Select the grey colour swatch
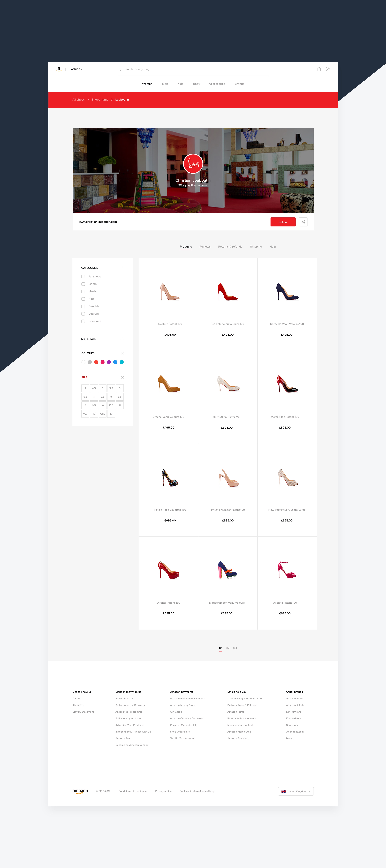Screen dimensions: 386x868 [90, 362]
